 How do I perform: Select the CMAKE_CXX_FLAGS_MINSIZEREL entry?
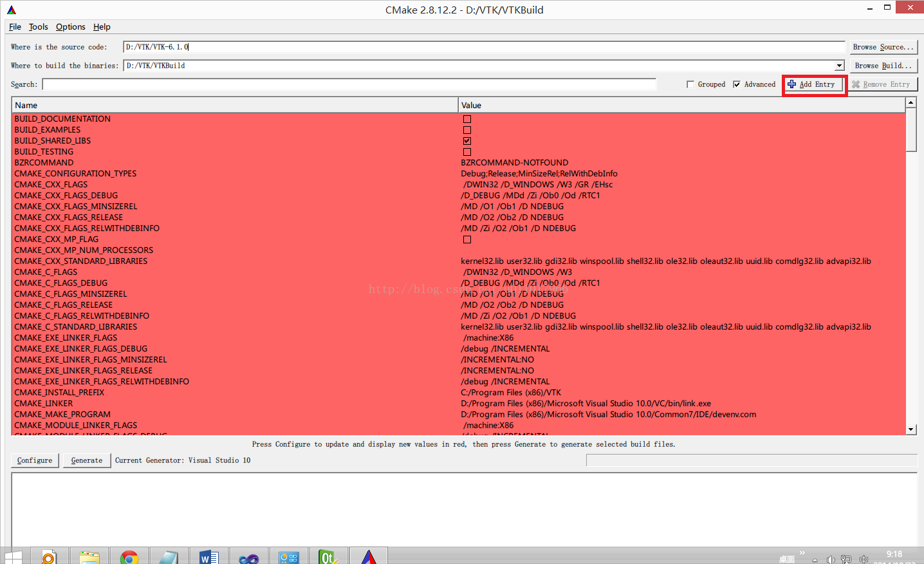(76, 207)
